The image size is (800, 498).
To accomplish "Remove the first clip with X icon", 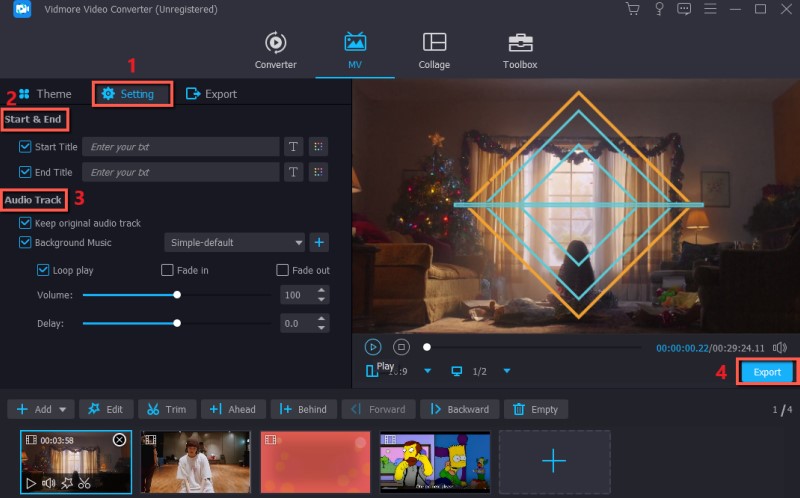I will coord(119,440).
